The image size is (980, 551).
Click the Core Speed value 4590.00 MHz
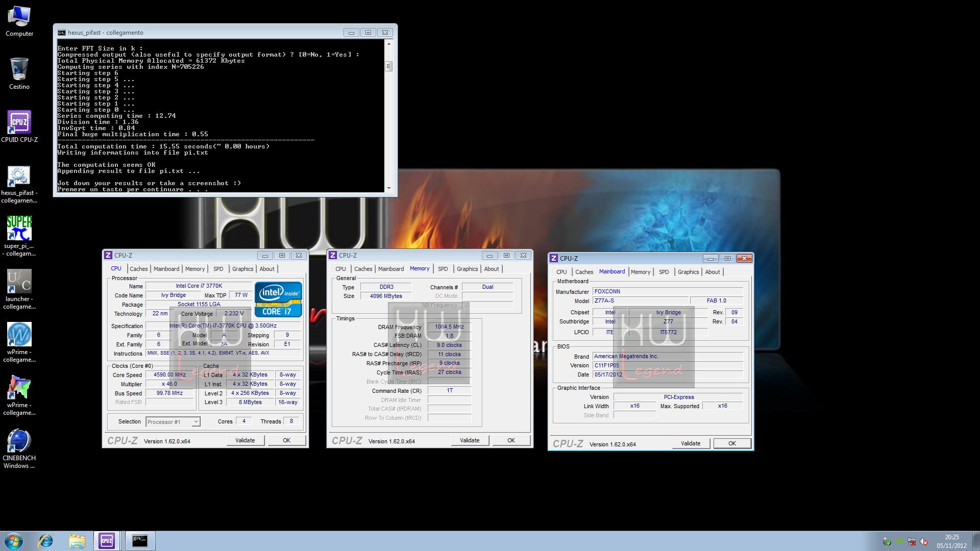(x=169, y=374)
